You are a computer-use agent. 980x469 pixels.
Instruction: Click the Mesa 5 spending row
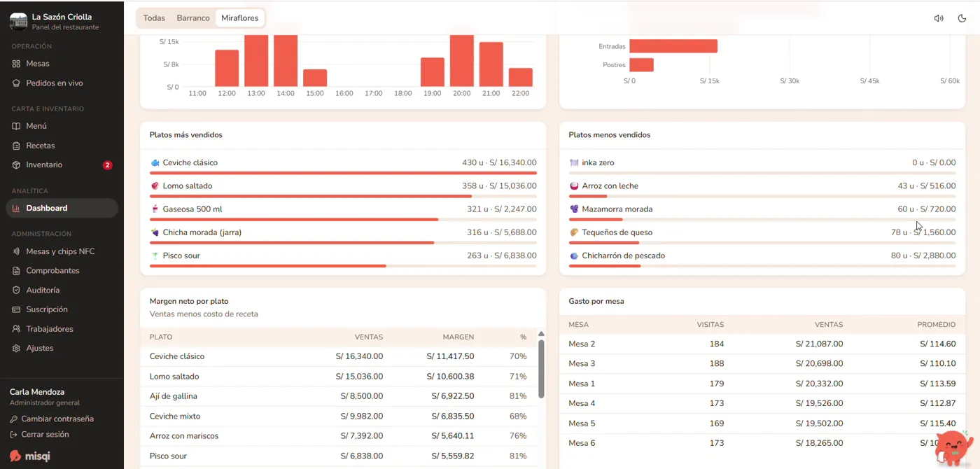pyautogui.click(x=762, y=423)
